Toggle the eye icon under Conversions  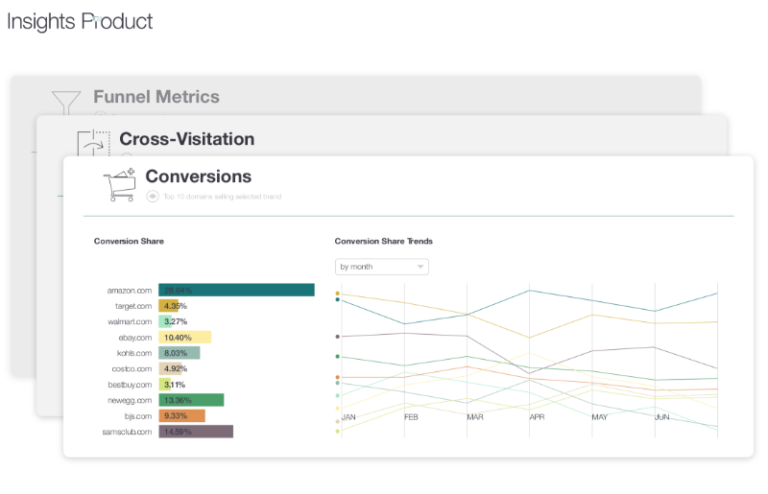pyautogui.click(x=152, y=197)
